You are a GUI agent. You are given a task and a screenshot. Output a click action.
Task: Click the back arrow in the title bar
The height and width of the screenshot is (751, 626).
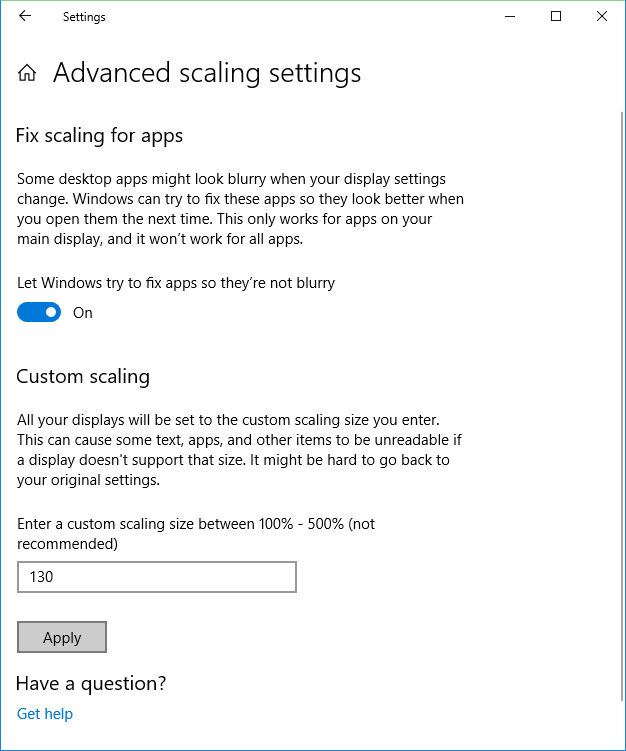pyautogui.click(x=25, y=16)
